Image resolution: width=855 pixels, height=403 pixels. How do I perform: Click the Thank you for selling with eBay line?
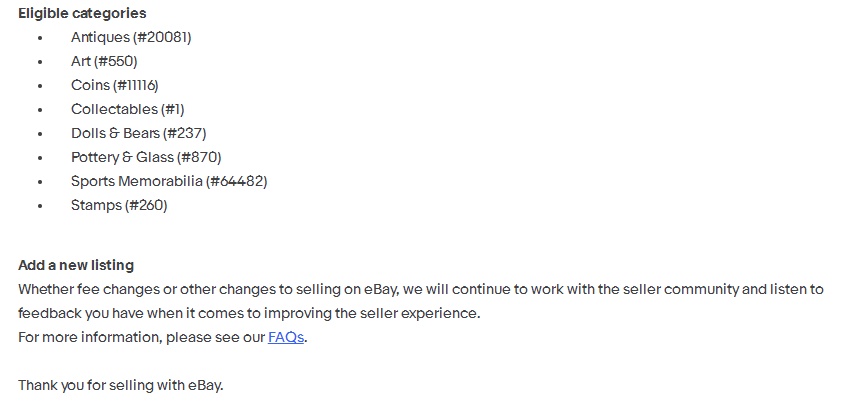[121, 386]
